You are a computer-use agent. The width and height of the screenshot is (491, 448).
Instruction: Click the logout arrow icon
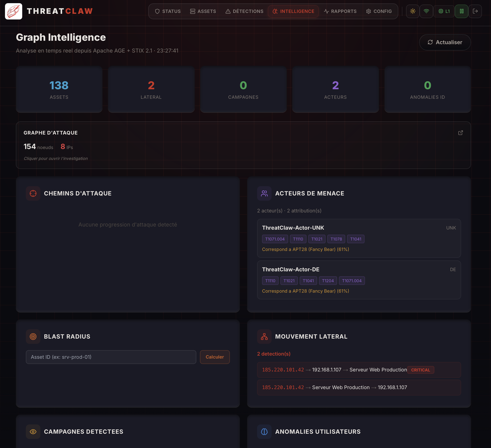tap(475, 11)
